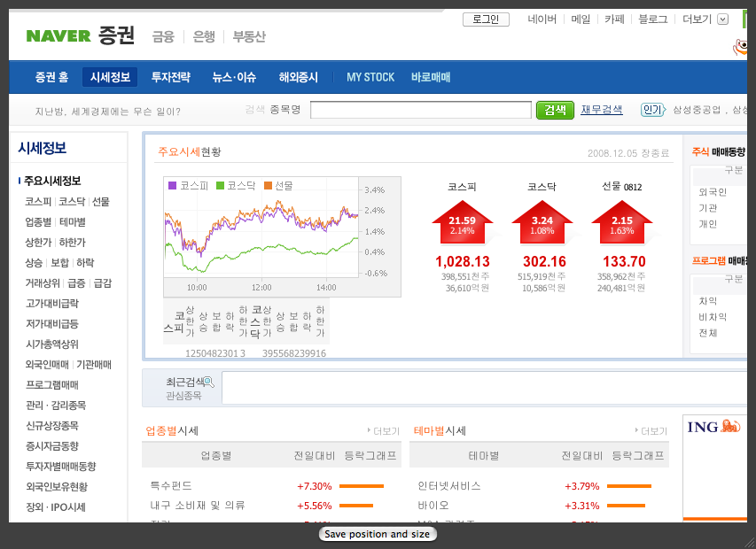Select 주요시세정보 in the sidebar

(x=52, y=181)
